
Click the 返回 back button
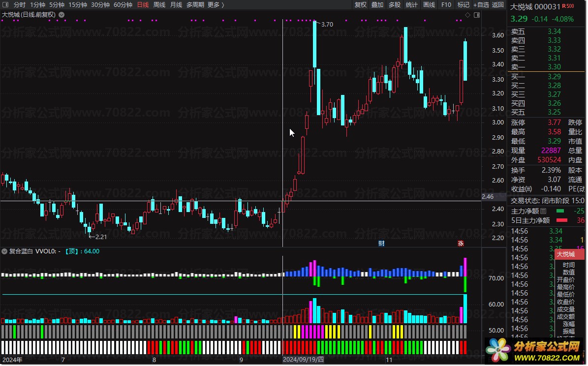[x=498, y=4]
